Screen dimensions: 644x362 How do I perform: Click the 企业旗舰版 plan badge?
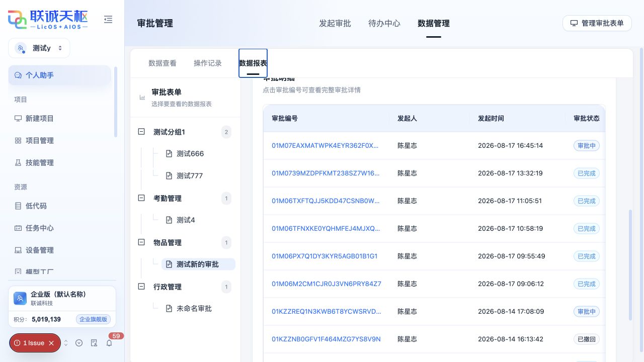pos(93,319)
